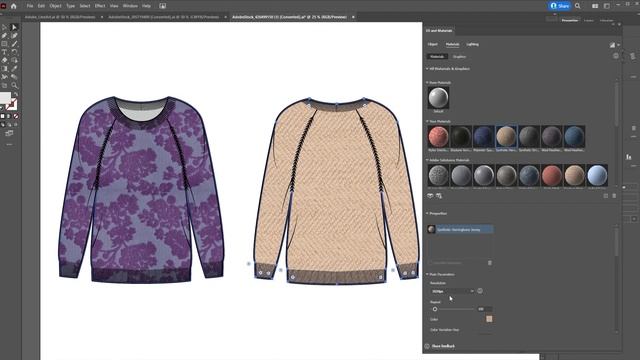Collapse Adobe Substance Materials section
The width and height of the screenshot is (640, 360).
(x=427, y=160)
